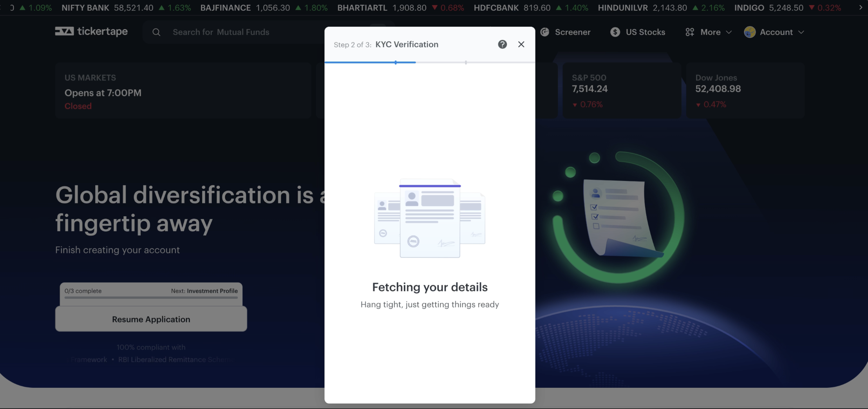Click the ticker tape right arrow
The image size is (868, 409).
pyautogui.click(x=861, y=8)
